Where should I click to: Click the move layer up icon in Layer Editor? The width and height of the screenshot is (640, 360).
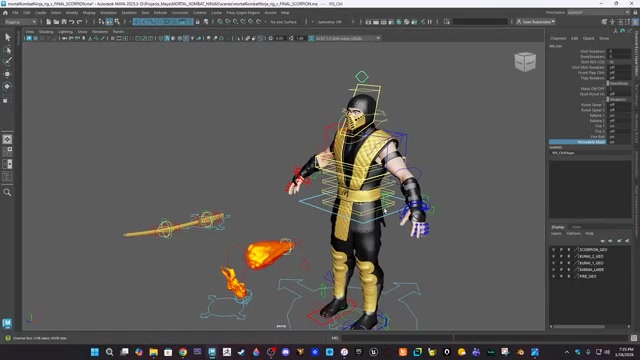click(x=603, y=241)
